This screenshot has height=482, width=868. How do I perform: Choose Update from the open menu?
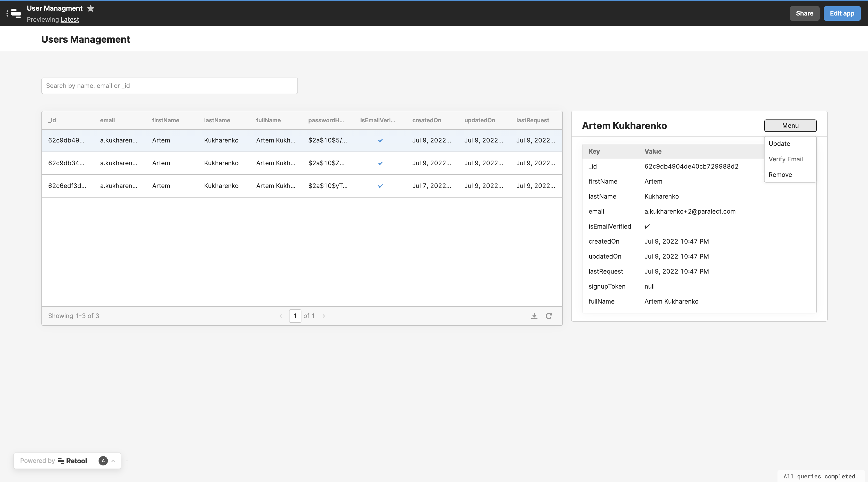(x=779, y=144)
